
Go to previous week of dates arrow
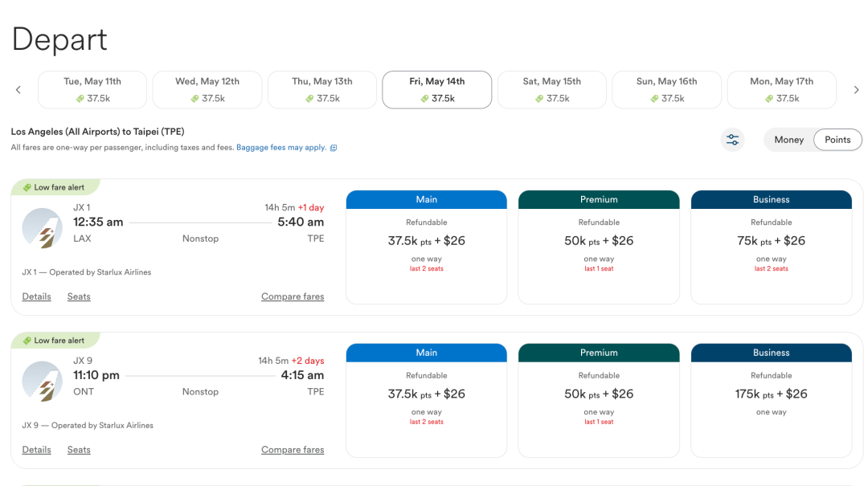[x=18, y=90]
